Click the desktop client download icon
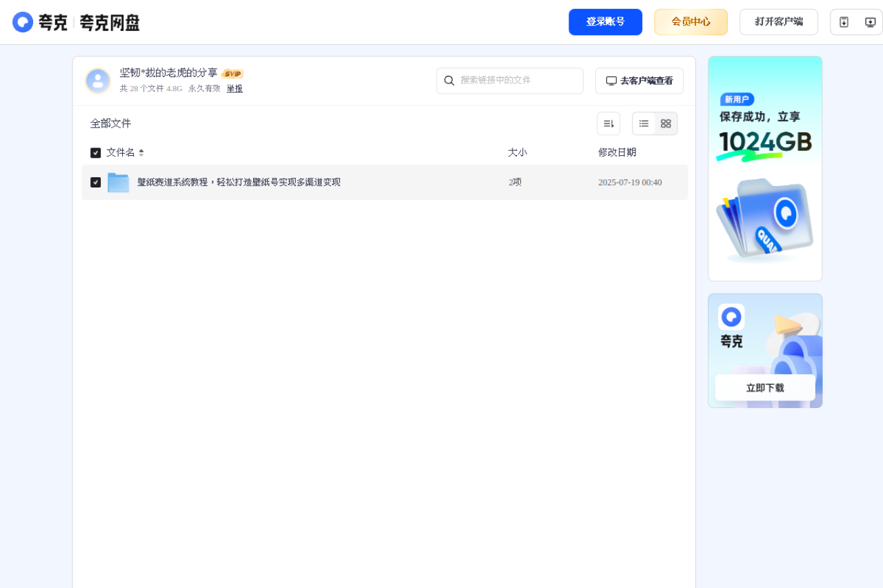The height and width of the screenshot is (588, 883). (870, 21)
